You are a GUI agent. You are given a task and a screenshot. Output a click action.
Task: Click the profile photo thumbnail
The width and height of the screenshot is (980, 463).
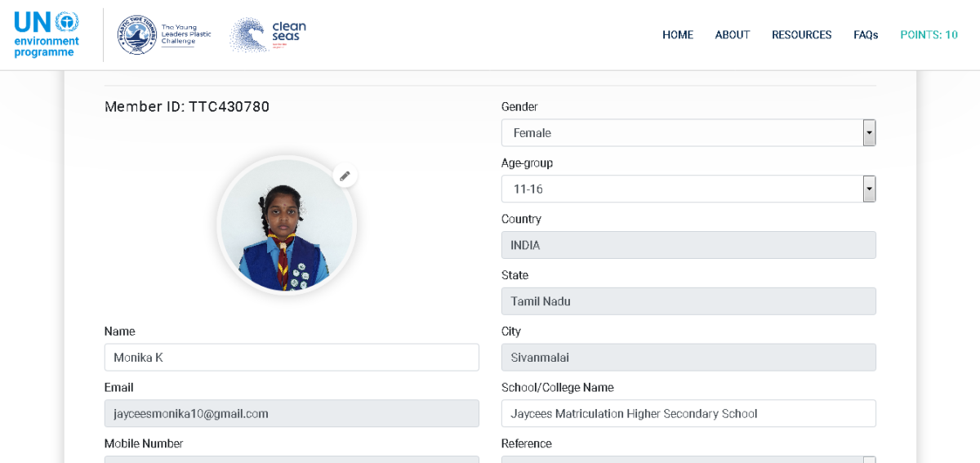(x=287, y=225)
